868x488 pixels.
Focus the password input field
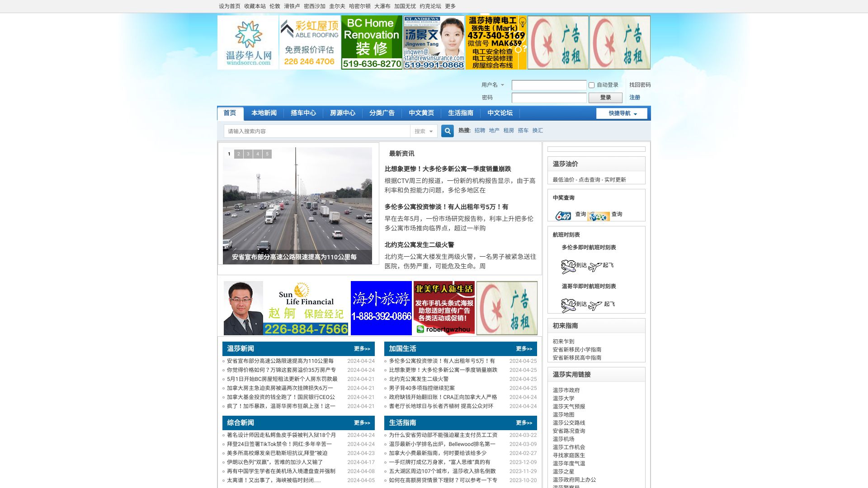[549, 98]
